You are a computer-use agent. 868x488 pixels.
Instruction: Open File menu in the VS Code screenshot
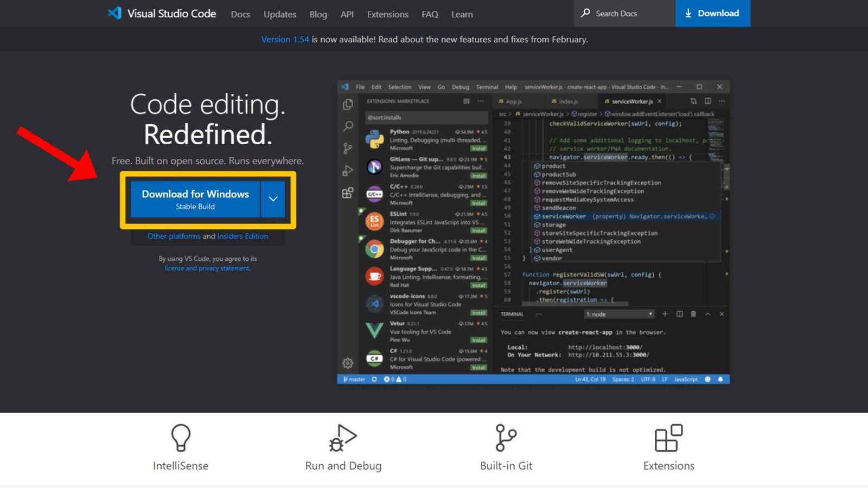360,87
